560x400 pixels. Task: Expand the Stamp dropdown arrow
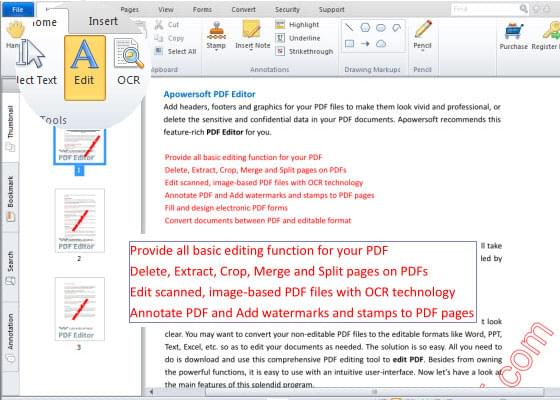pyautogui.click(x=216, y=51)
